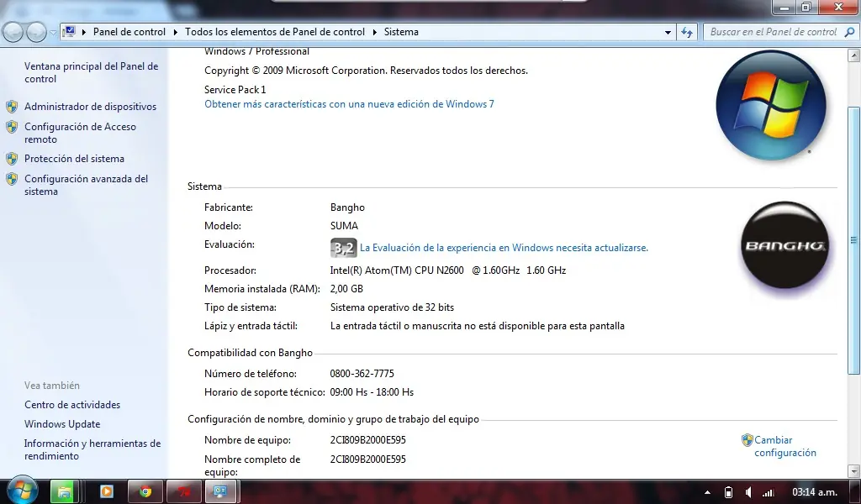This screenshot has height=504, width=861.
Task: Click the search magnifier icon
Action: click(x=849, y=33)
